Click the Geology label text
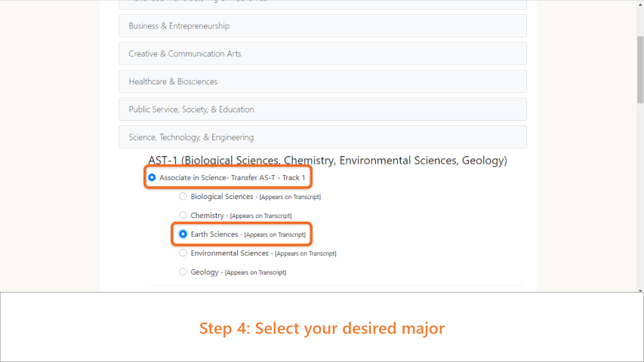The width and height of the screenshot is (644, 362). (x=205, y=272)
